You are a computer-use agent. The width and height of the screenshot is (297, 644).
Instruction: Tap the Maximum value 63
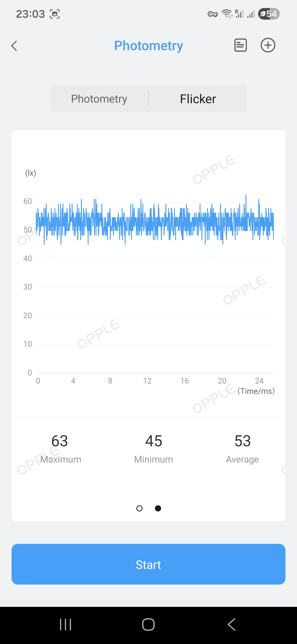click(x=60, y=441)
